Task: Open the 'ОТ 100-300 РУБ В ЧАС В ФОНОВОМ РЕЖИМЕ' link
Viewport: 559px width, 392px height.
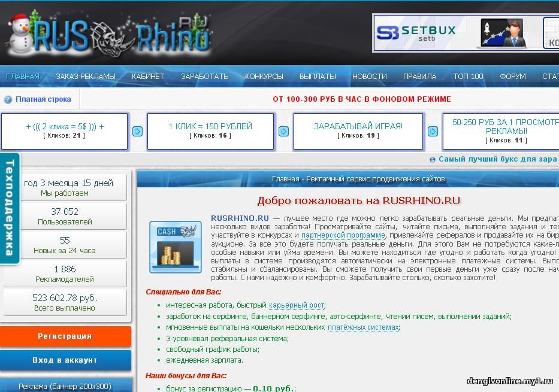Action: click(x=362, y=99)
